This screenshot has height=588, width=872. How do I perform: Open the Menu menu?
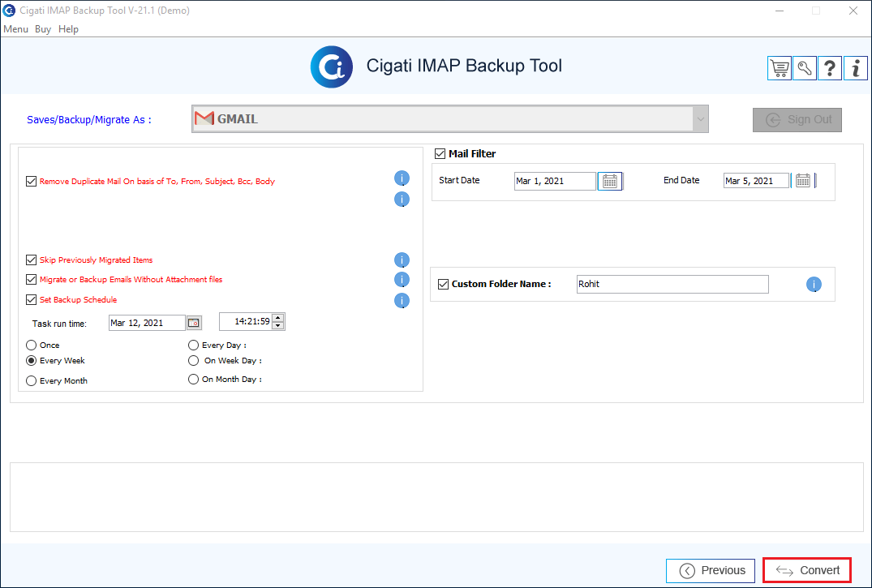pyautogui.click(x=15, y=29)
